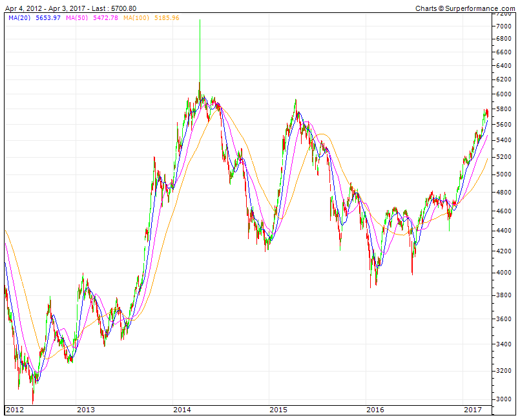Click the 5000 price axis label
Image resolution: width=520 pixels, height=420 pixels.
[504, 174]
